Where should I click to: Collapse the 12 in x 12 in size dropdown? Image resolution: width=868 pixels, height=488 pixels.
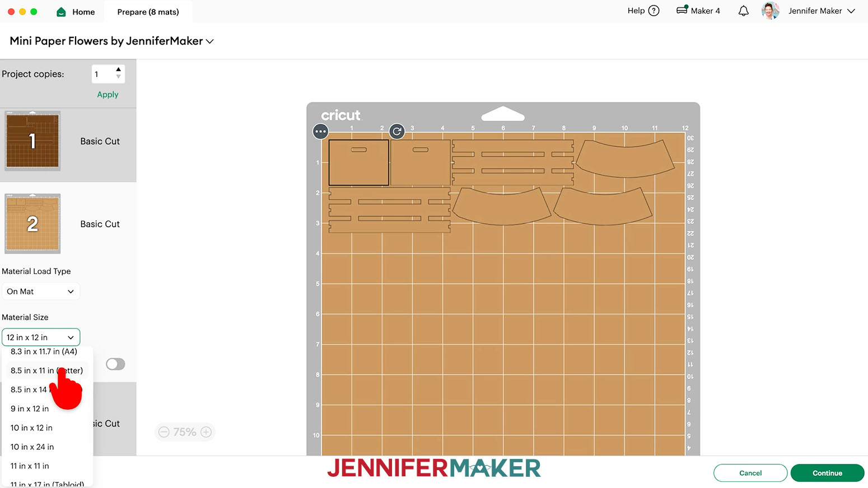pos(41,337)
